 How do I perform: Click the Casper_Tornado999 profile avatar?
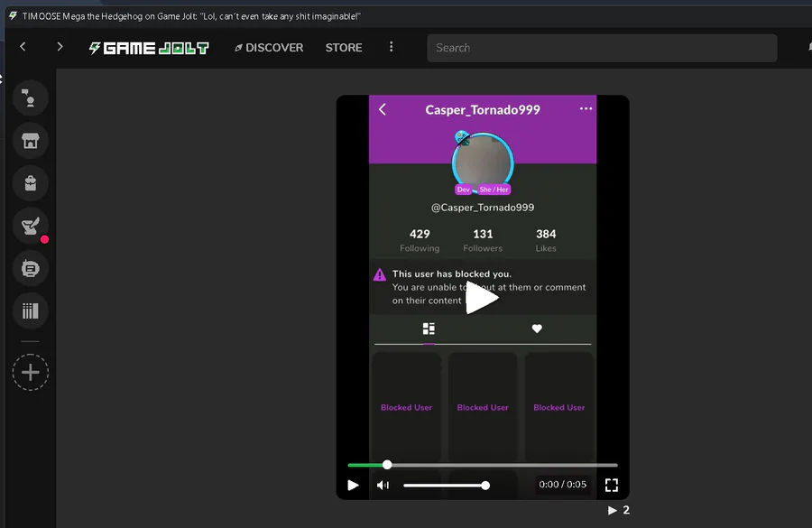click(x=483, y=162)
